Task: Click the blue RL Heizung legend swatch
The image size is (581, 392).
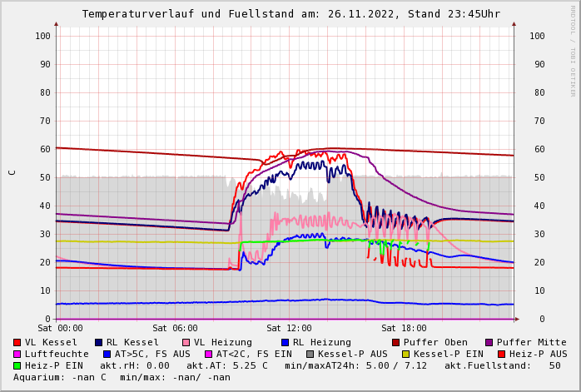Action: click(285, 343)
